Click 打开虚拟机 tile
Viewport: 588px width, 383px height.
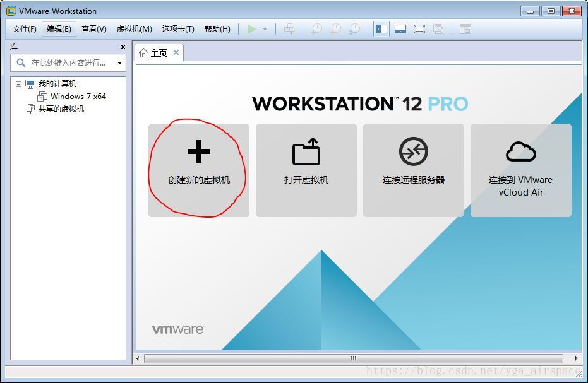[306, 170]
